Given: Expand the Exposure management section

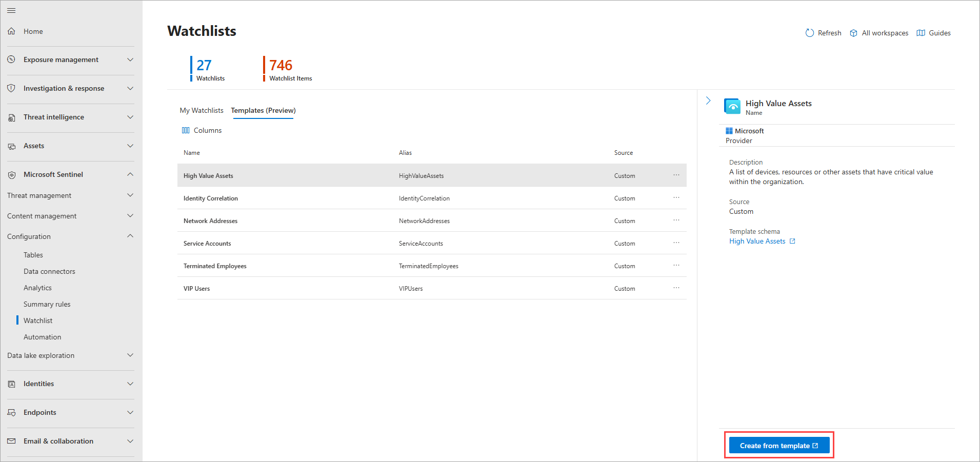Looking at the screenshot, I should [x=130, y=59].
